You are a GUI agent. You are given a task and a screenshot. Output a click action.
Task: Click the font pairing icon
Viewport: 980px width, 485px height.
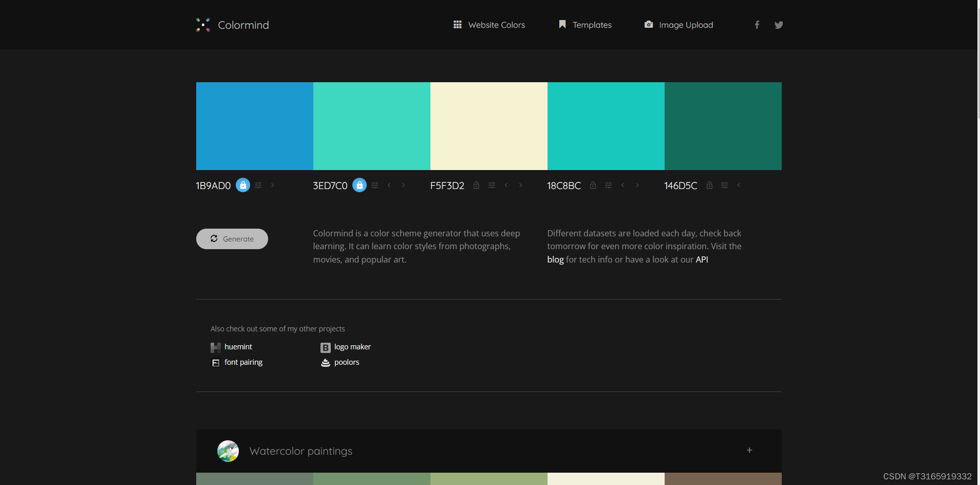216,363
